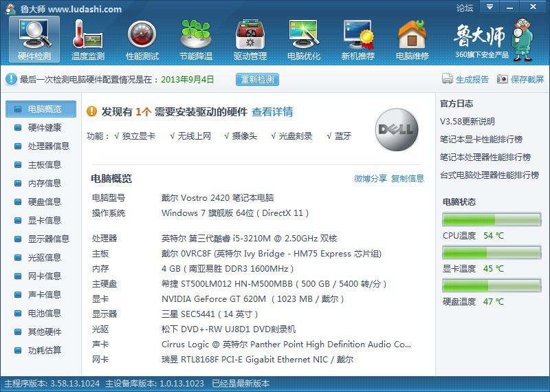Click the 鲁大师 logo with mascot
The image size is (550, 392).
click(494, 41)
